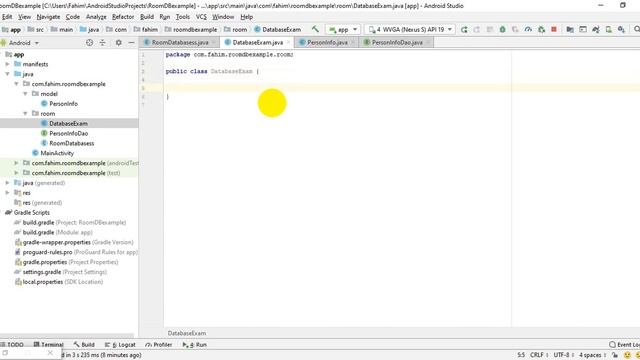Open the VCS menu

click(201, 17)
